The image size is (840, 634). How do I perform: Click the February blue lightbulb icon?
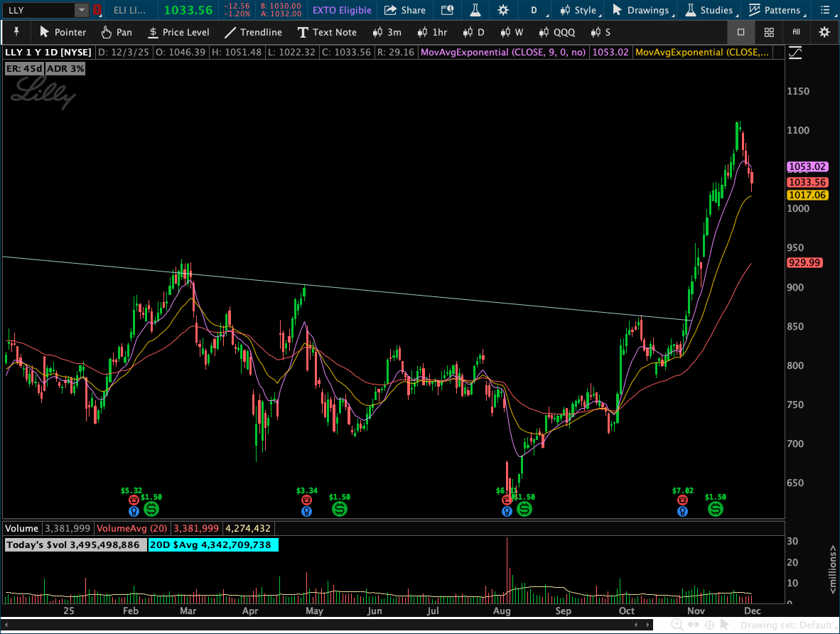pyautogui.click(x=134, y=511)
